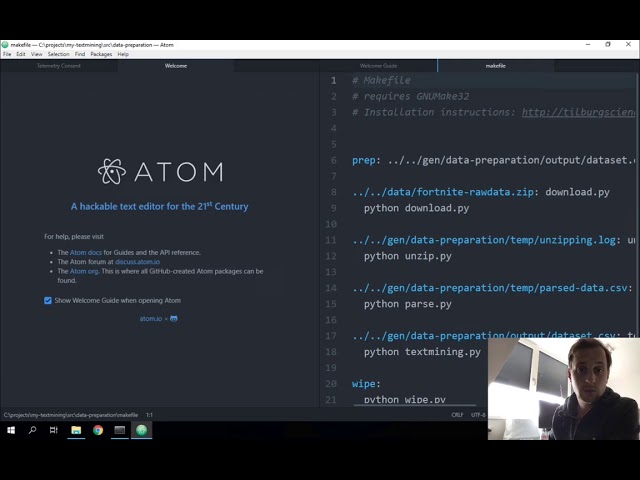Image resolution: width=640 pixels, height=480 pixels.
Task: Click line number 6 in the gutter
Action: point(334,160)
